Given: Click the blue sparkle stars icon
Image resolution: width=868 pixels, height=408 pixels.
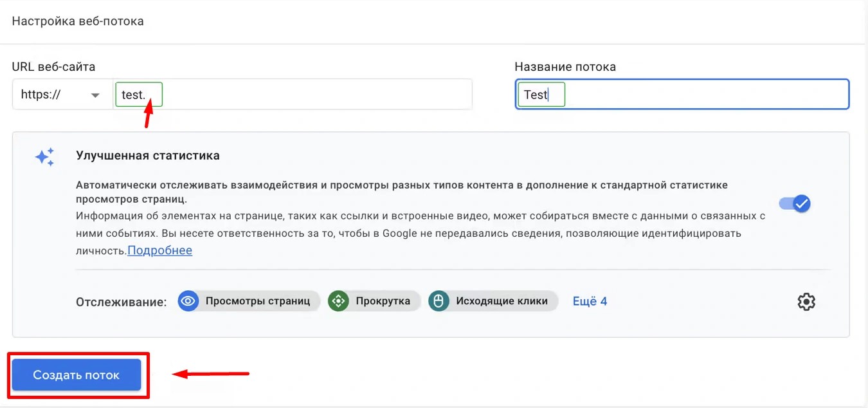Looking at the screenshot, I should point(45,157).
